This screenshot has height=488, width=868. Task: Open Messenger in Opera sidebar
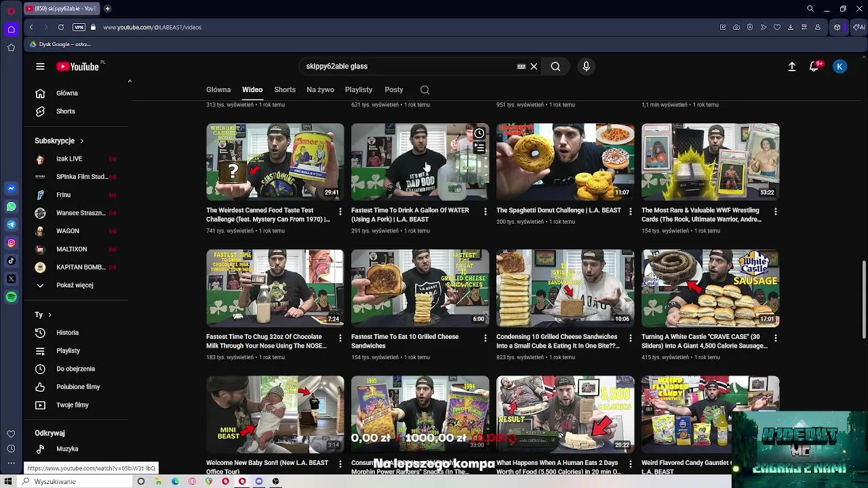[x=11, y=188]
